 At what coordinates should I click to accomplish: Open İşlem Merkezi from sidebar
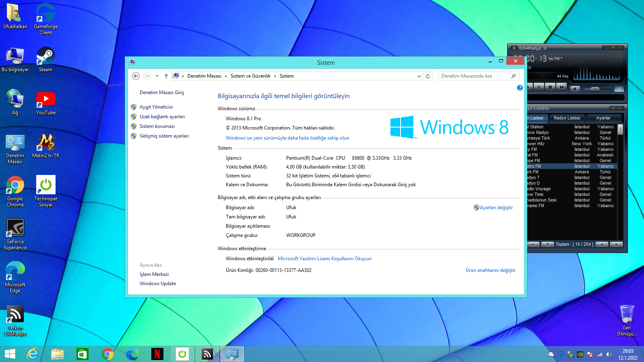154,274
